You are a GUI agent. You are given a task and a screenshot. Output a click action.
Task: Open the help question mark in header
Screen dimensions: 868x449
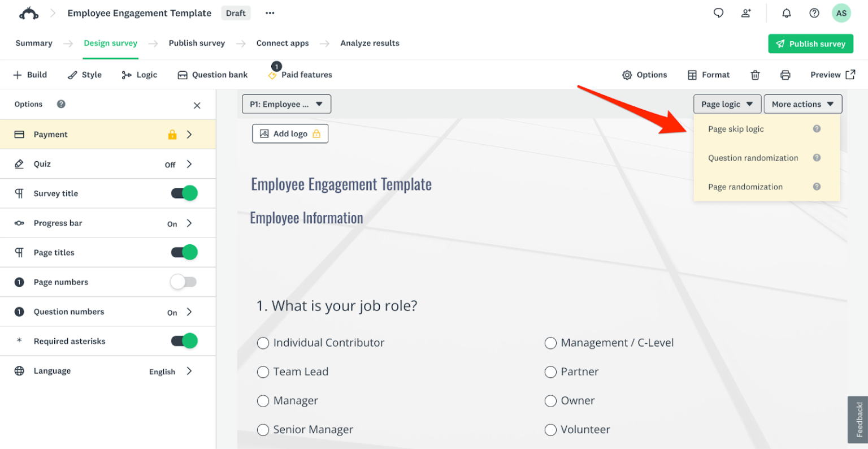click(x=814, y=13)
